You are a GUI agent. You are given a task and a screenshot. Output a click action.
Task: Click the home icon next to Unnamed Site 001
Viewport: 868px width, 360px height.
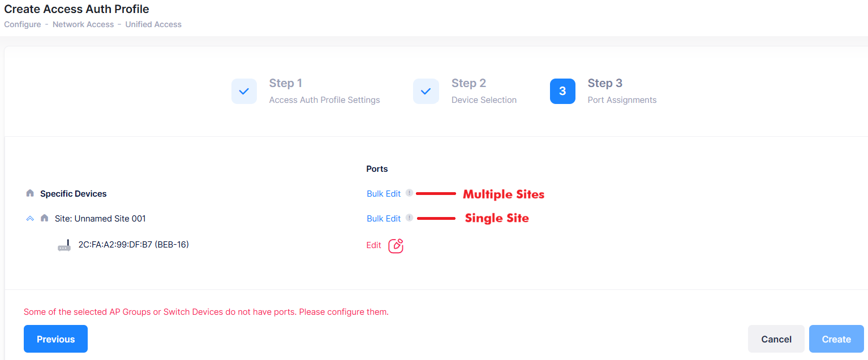(x=45, y=218)
